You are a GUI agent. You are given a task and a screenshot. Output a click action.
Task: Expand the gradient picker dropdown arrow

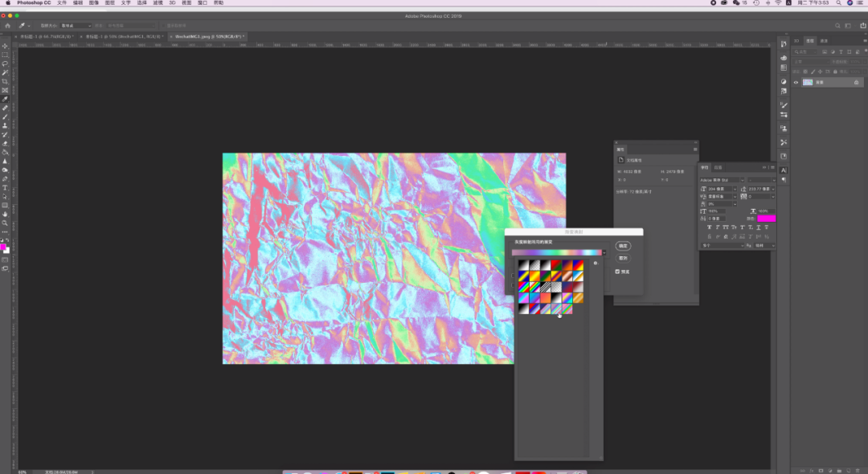pos(604,252)
